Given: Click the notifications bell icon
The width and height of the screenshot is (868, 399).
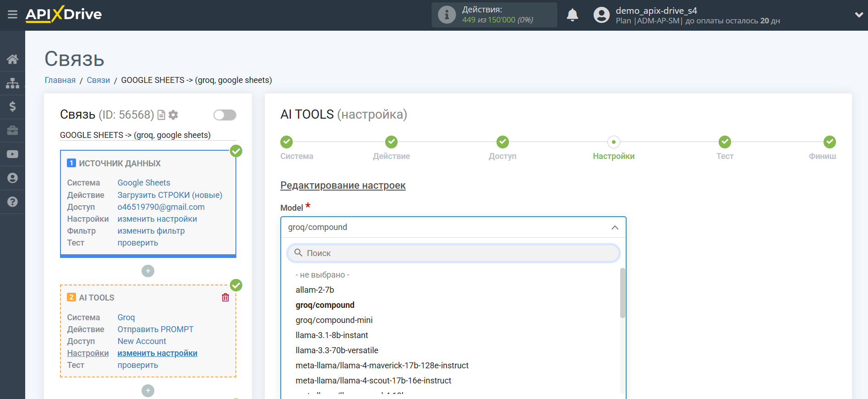Looking at the screenshot, I should tap(572, 15).
